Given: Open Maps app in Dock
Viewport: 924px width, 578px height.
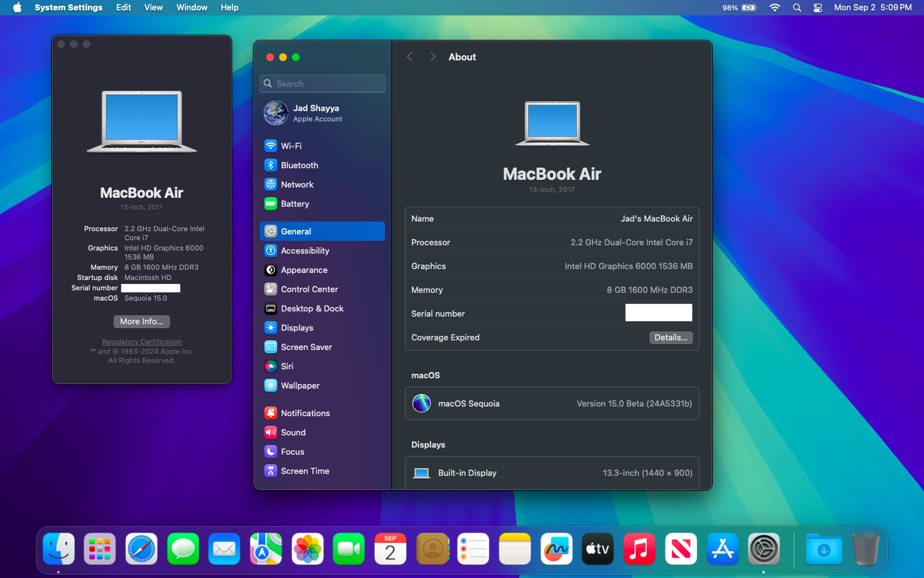Looking at the screenshot, I should (x=266, y=549).
